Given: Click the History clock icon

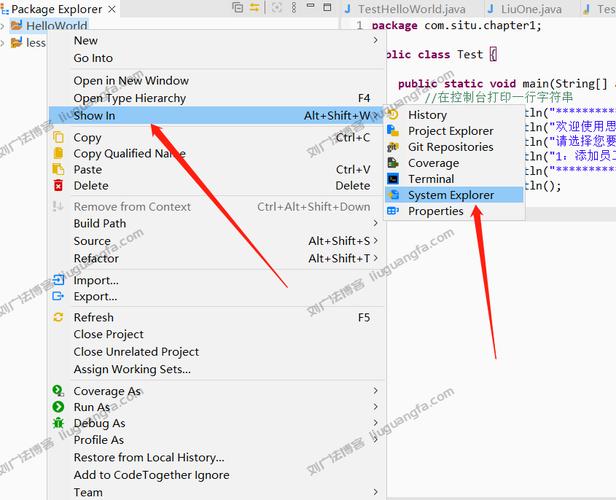Looking at the screenshot, I should point(393,115).
